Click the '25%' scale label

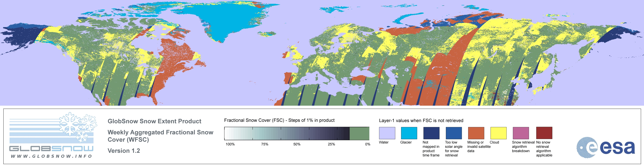[x=331, y=144]
